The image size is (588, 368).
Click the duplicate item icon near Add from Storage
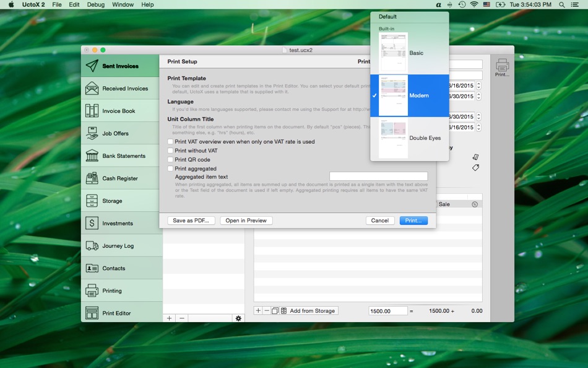click(274, 310)
